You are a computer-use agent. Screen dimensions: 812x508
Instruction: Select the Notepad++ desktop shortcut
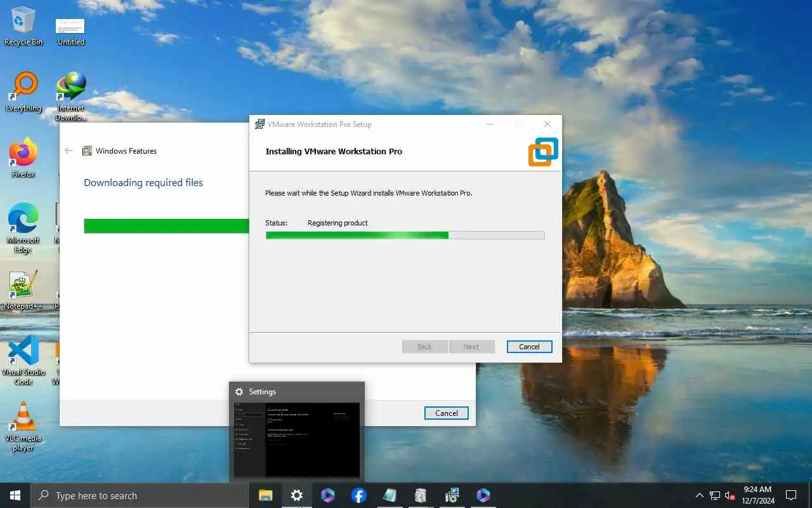[x=23, y=290]
